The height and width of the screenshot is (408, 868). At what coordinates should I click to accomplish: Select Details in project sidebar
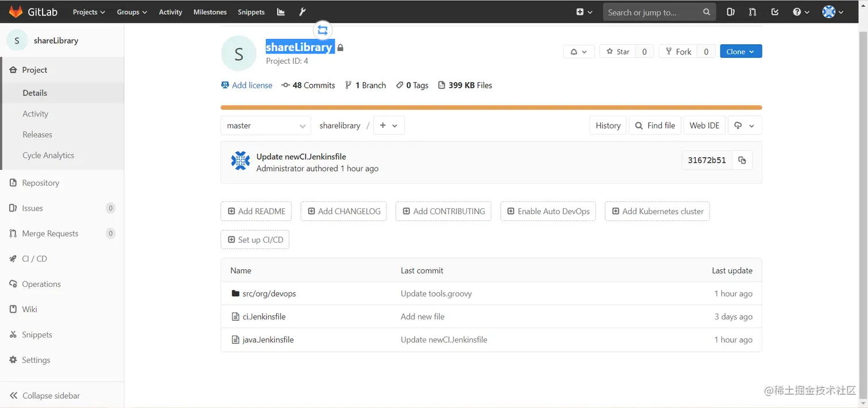[62, 93]
